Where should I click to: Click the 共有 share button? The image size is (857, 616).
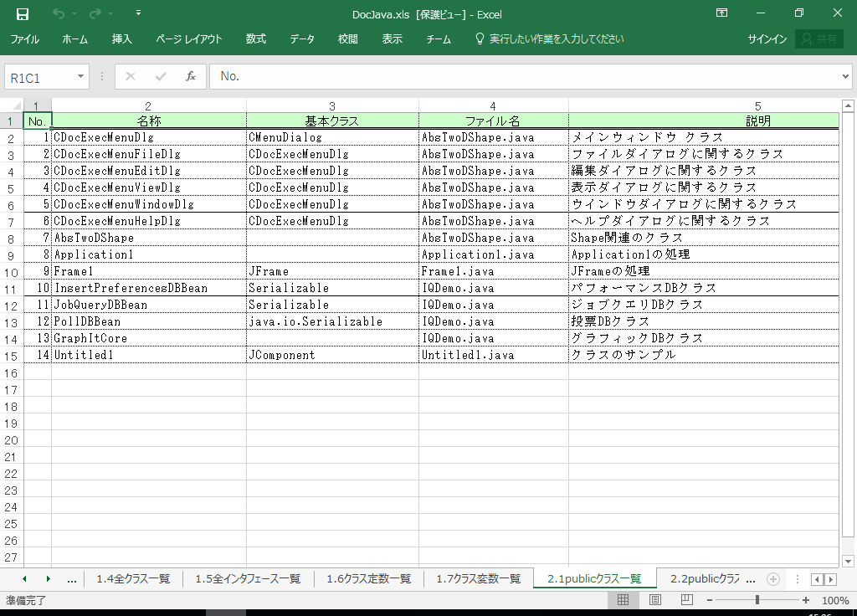click(819, 39)
